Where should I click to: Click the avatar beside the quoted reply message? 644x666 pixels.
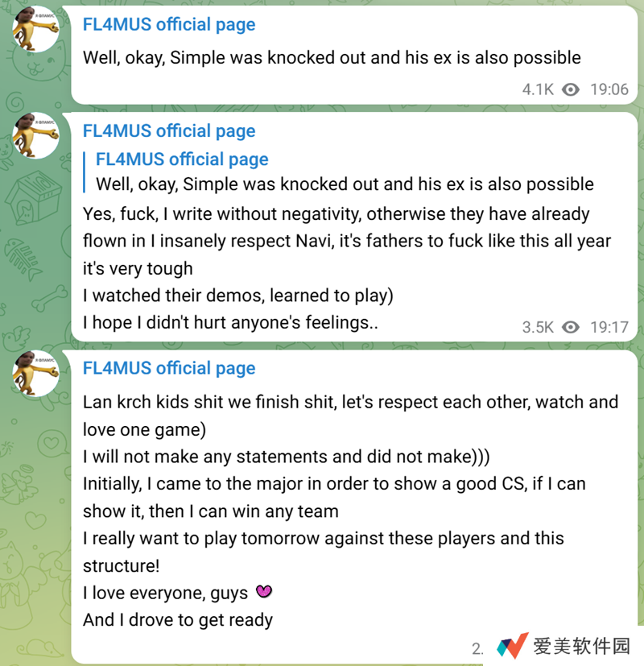(35, 135)
